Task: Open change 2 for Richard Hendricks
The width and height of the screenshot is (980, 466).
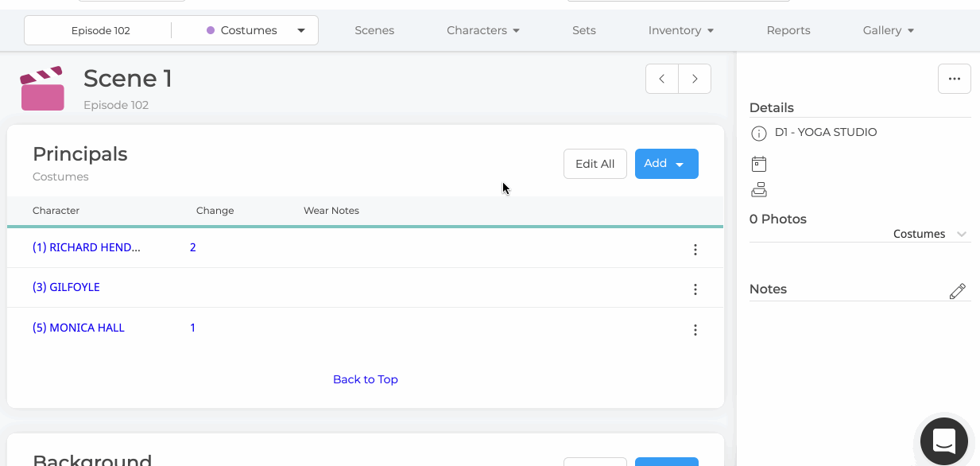Action: click(193, 247)
